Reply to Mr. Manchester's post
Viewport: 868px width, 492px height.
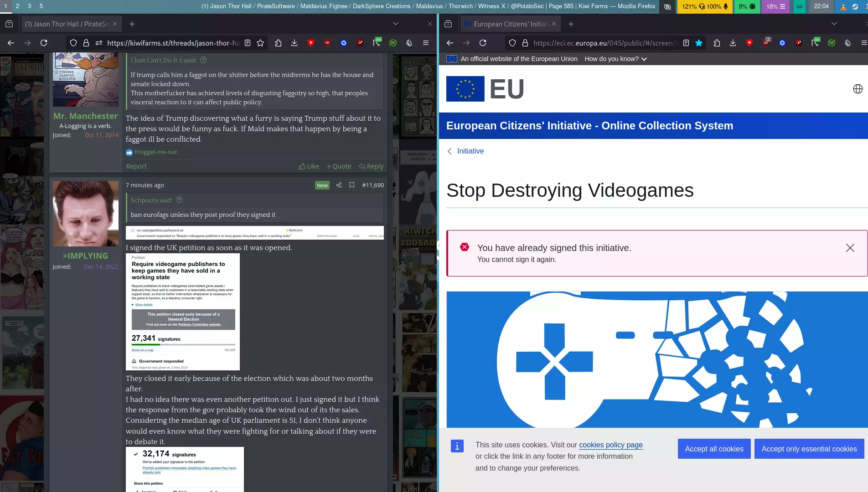click(371, 166)
